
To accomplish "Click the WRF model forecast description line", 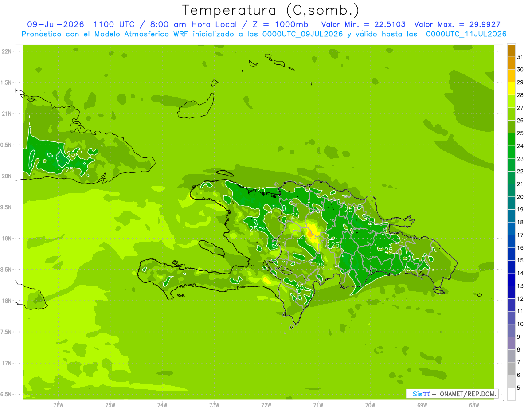I will 264,34.
